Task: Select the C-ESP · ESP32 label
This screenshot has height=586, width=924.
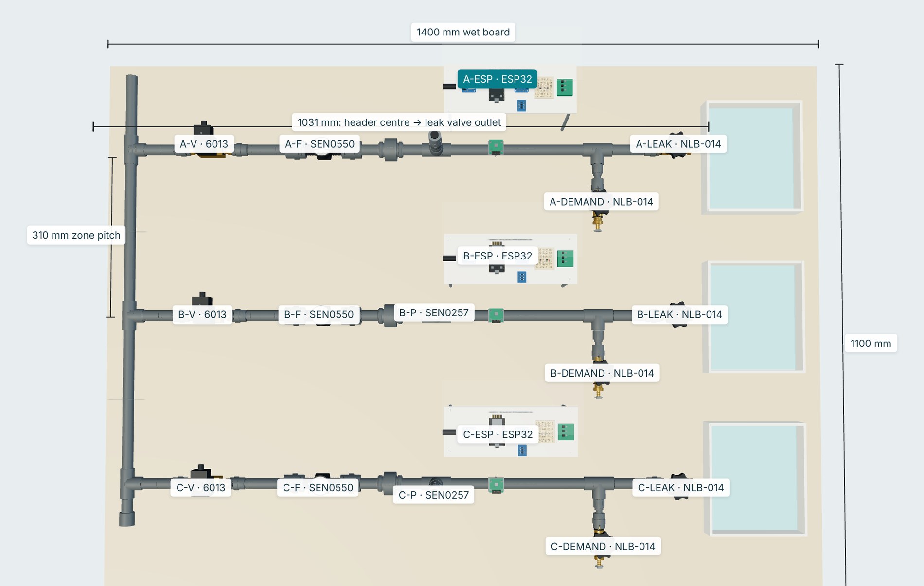Action: (x=498, y=434)
